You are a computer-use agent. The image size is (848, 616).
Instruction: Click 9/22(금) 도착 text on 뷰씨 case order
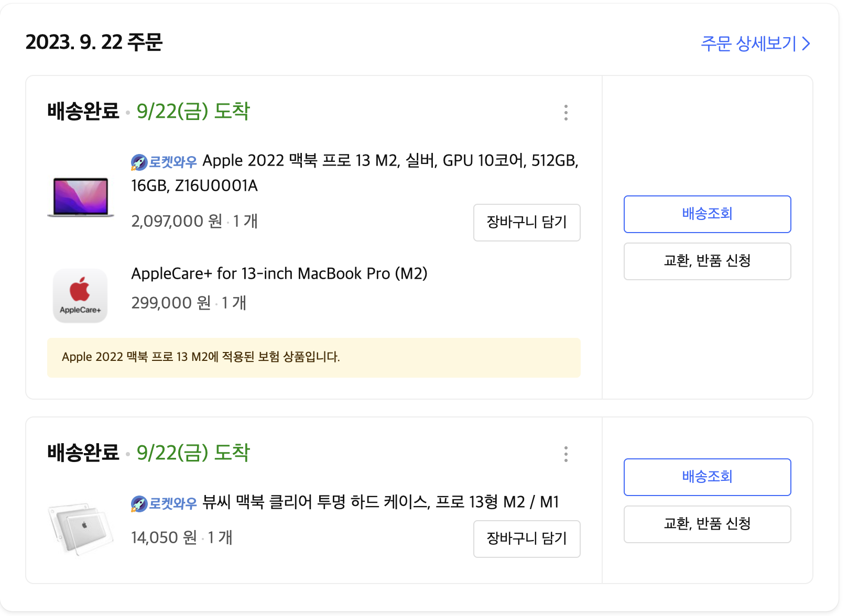tap(193, 453)
